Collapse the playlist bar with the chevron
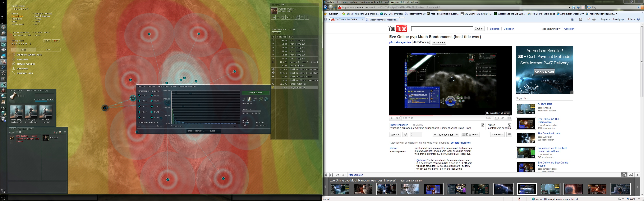This screenshot has height=201, width=644. (x=637, y=175)
